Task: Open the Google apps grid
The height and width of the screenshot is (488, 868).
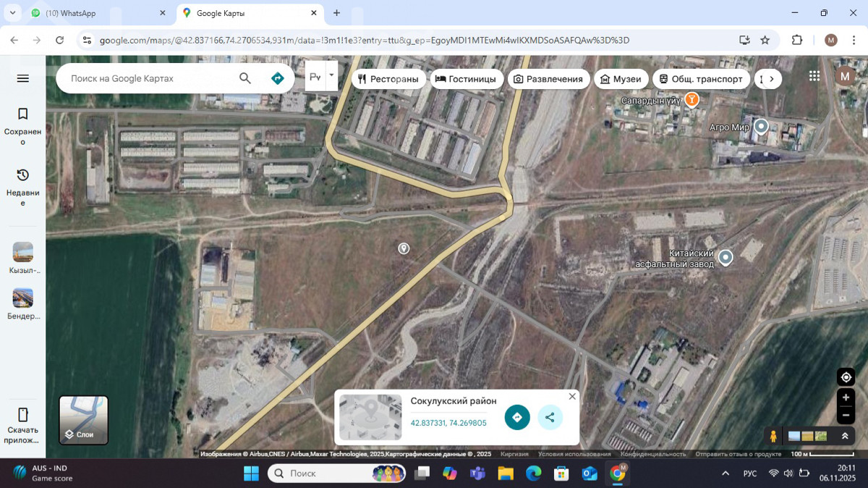Action: [x=814, y=76]
